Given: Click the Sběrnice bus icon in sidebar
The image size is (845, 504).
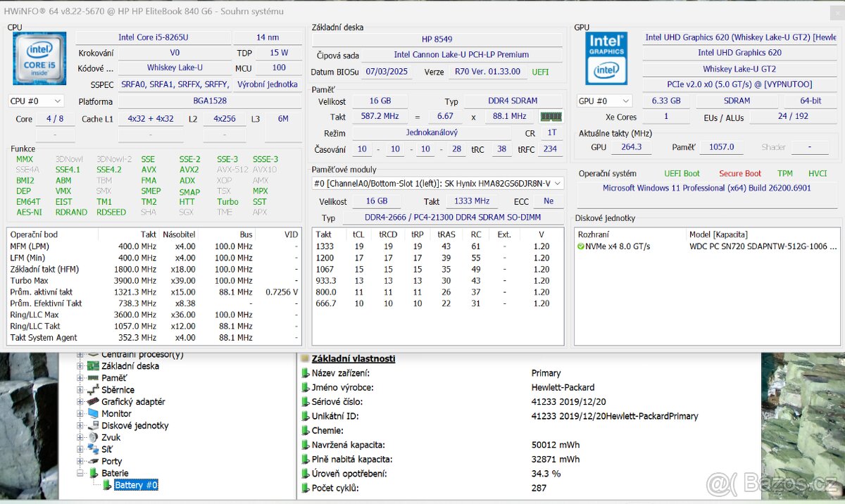Looking at the screenshot, I should 92,389.
